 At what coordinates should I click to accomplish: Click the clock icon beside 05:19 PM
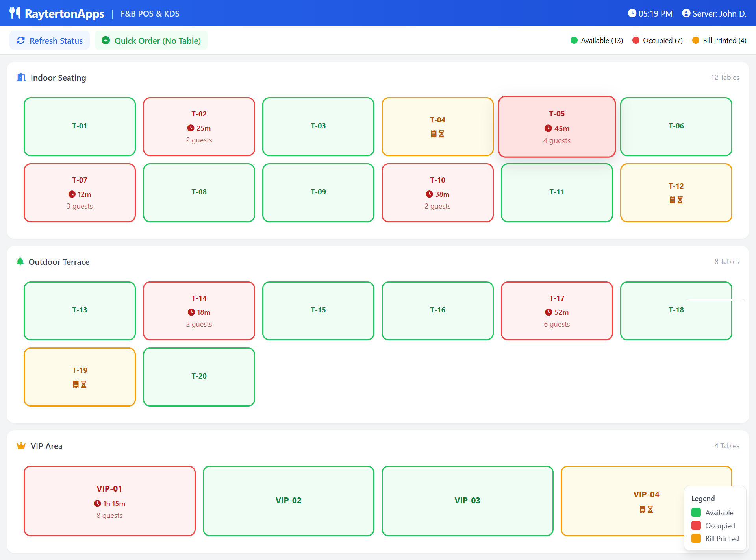[632, 13]
